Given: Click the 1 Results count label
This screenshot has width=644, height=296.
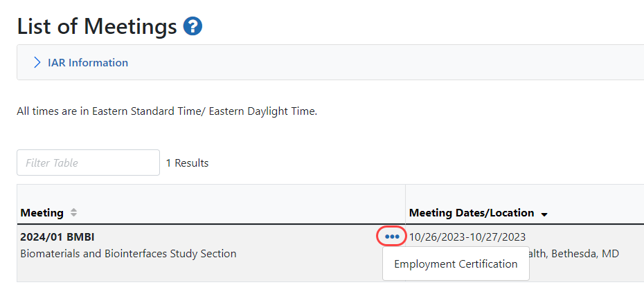Looking at the screenshot, I should tap(187, 163).
